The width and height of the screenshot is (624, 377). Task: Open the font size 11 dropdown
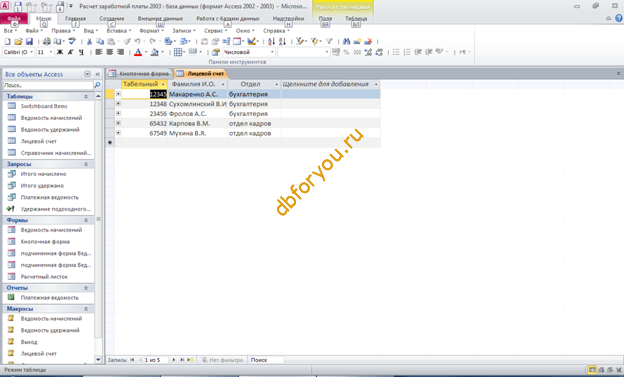pyautogui.click(x=51, y=52)
